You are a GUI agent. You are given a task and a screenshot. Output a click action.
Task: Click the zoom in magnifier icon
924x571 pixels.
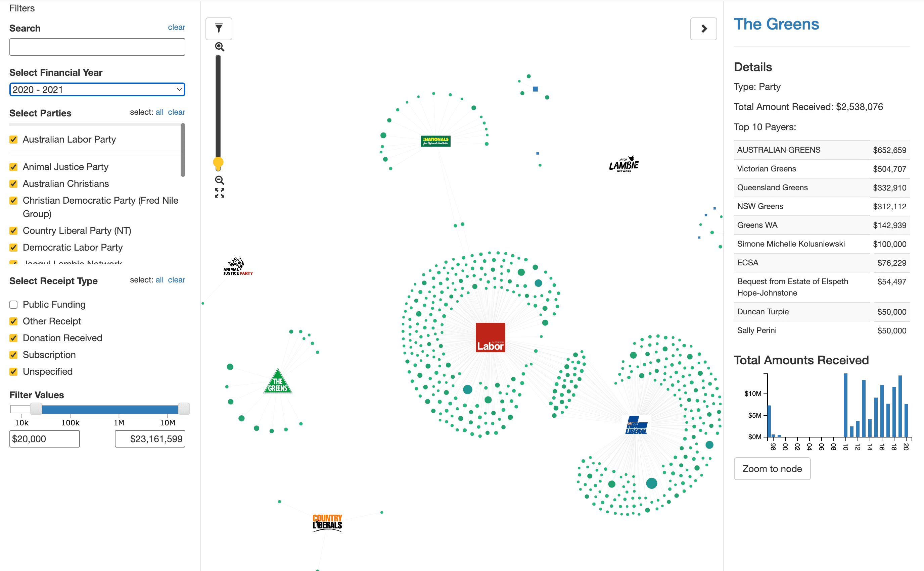coord(220,47)
